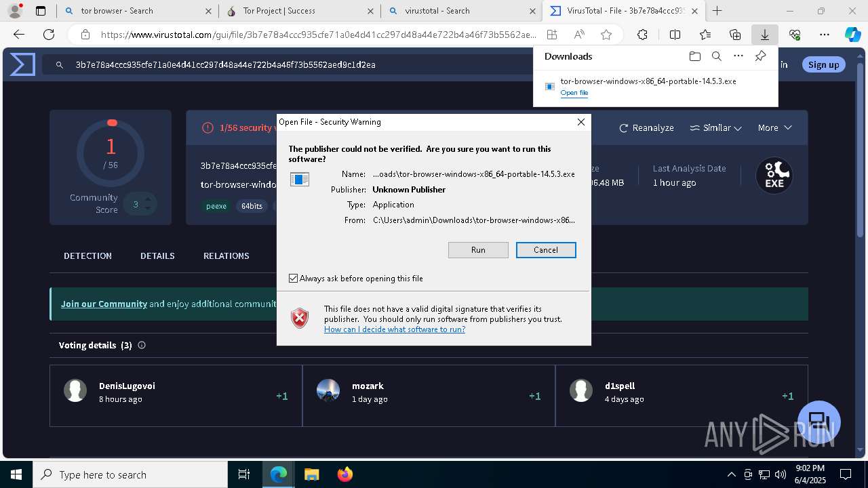Open a new browser tab
This screenshot has height=488, width=868.
(x=717, y=11)
